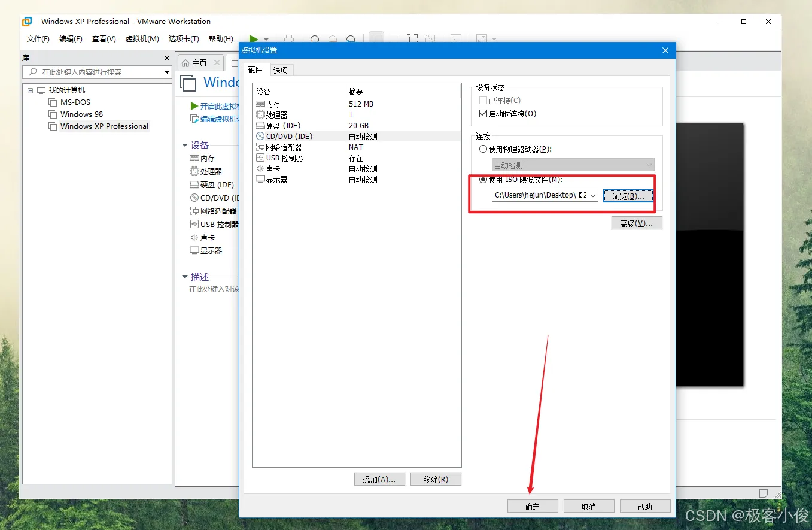Click the 设备 column header in hardware list
This screenshot has width=812, height=530.
coord(299,92)
